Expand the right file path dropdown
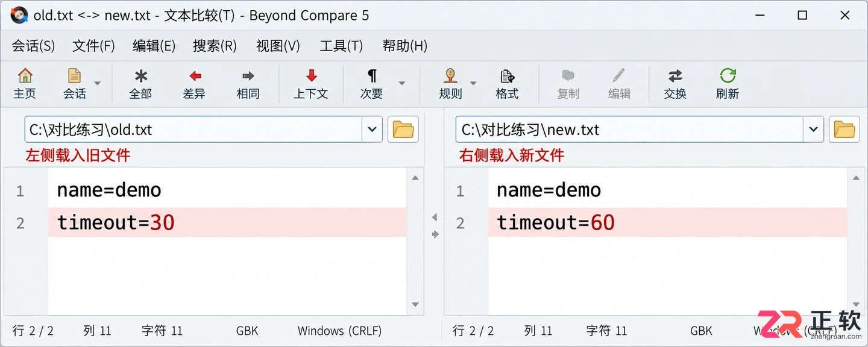Viewport: 868px width, 347px height. [x=814, y=130]
